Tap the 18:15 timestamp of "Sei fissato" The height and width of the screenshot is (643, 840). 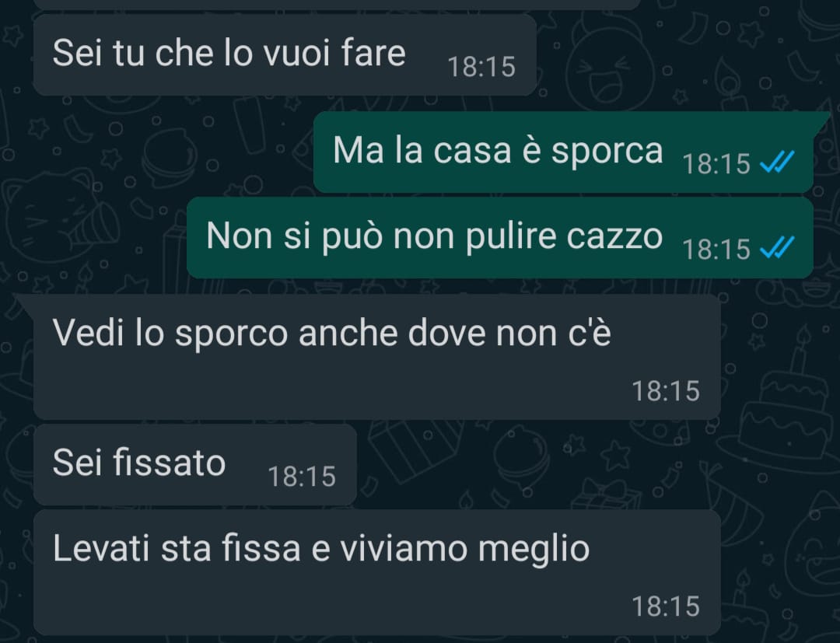click(302, 477)
